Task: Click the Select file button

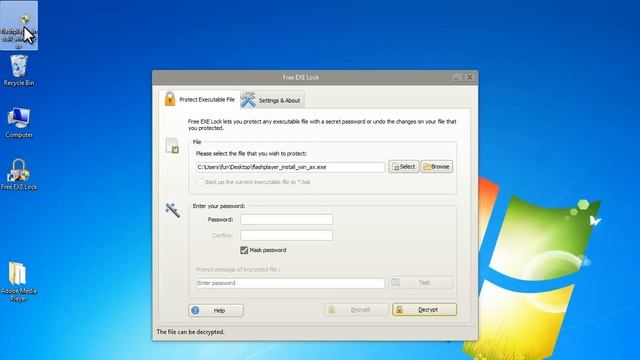Action: 403,167
